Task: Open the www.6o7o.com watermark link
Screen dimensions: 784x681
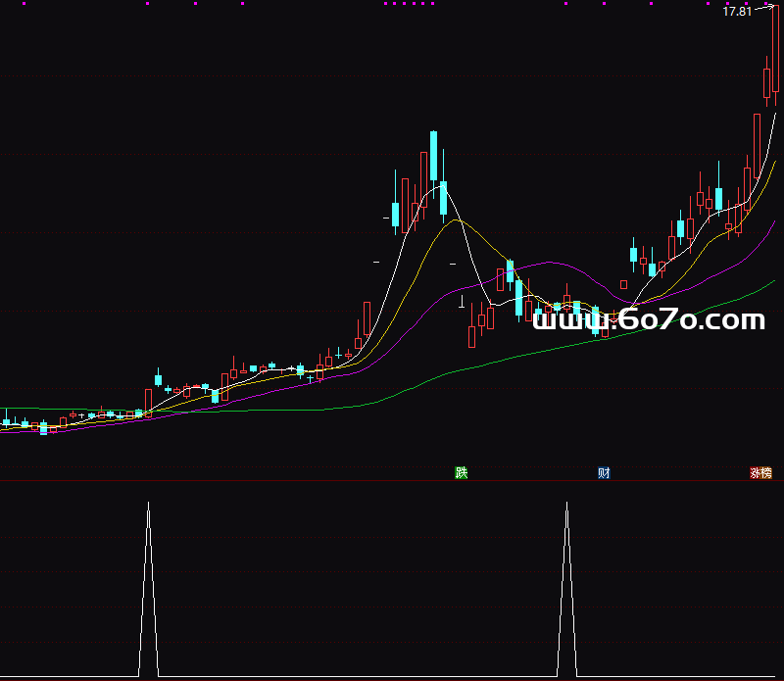Action: [x=648, y=319]
